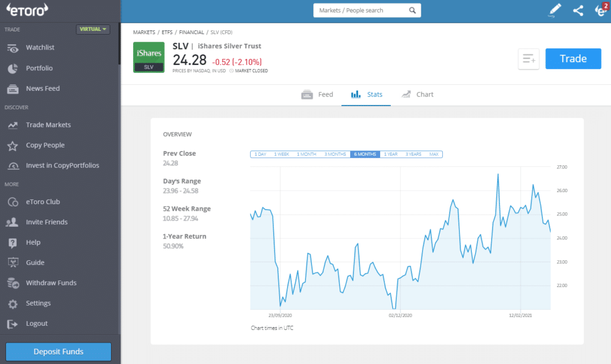Click the price 24.28
Viewport: 611px width, 364px height.
[190, 60]
